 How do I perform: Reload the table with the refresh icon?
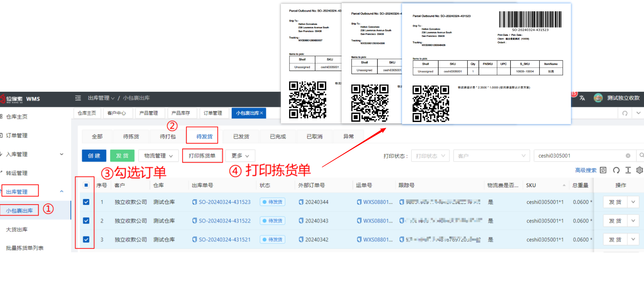pyautogui.click(x=616, y=170)
